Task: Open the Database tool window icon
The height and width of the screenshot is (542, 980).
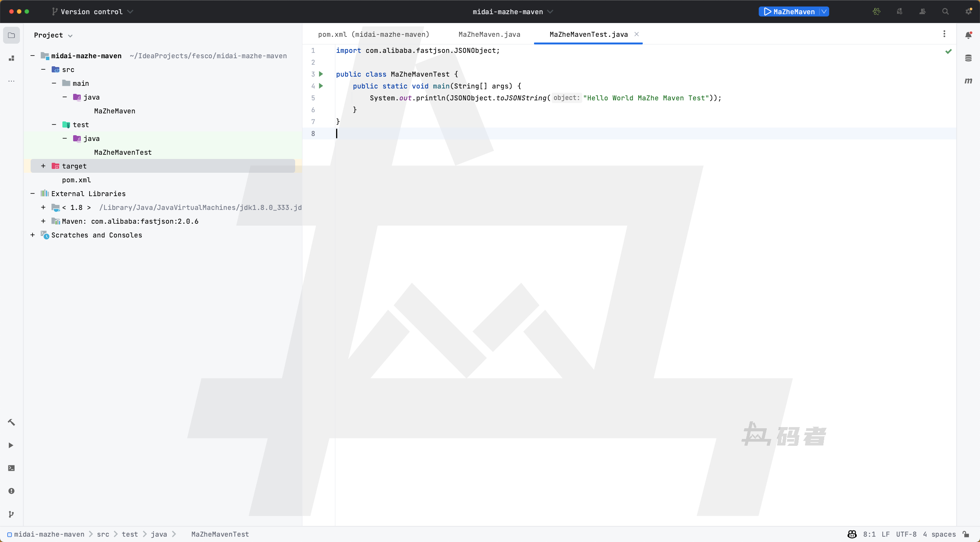Action: pyautogui.click(x=968, y=58)
